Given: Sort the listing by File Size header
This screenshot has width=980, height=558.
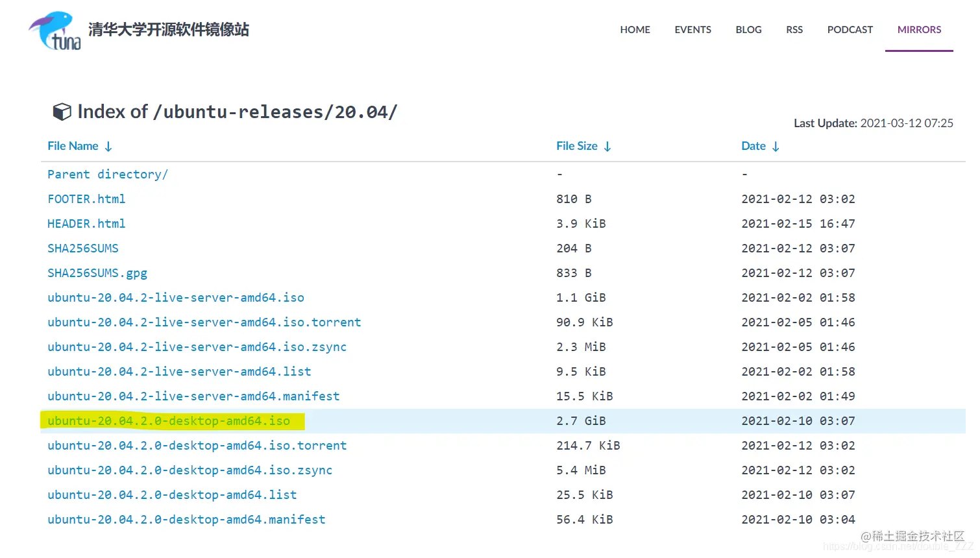Looking at the screenshot, I should coord(576,146).
